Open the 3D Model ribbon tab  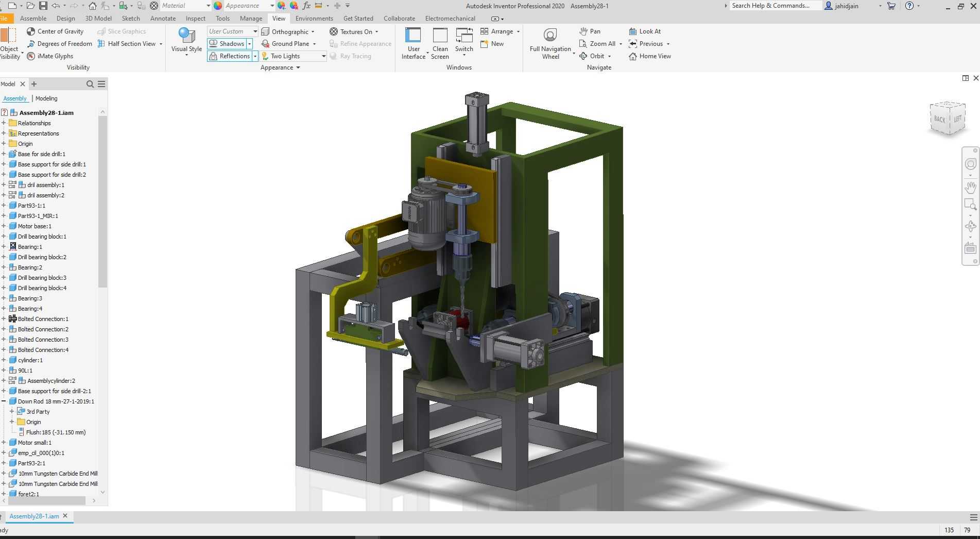coord(98,19)
